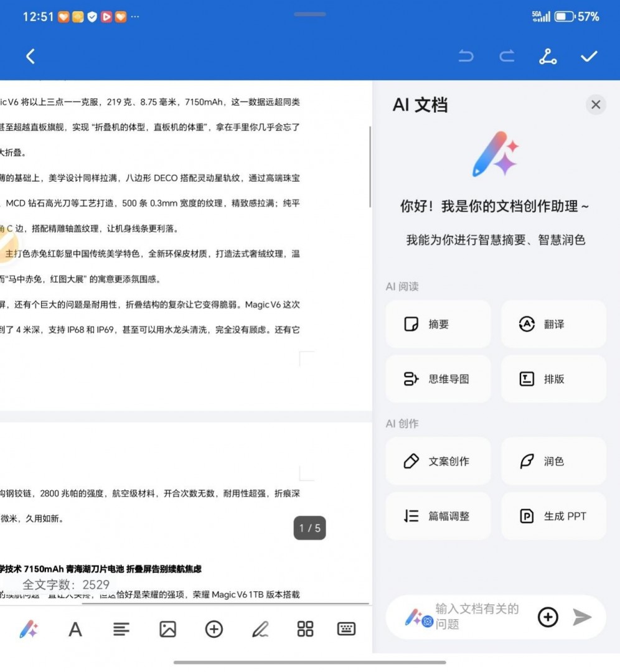Undo the last edit
Viewport: 620px width, 672px height.
[x=466, y=56]
